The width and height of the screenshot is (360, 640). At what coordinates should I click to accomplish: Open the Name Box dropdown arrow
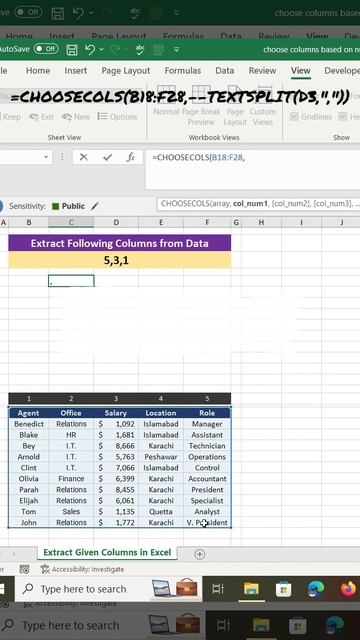tap(46, 157)
